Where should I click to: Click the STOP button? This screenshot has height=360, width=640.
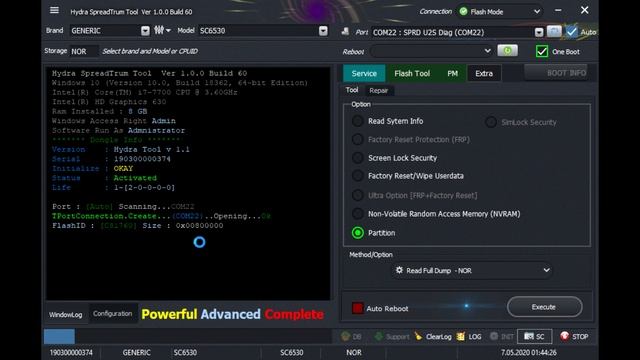574,336
